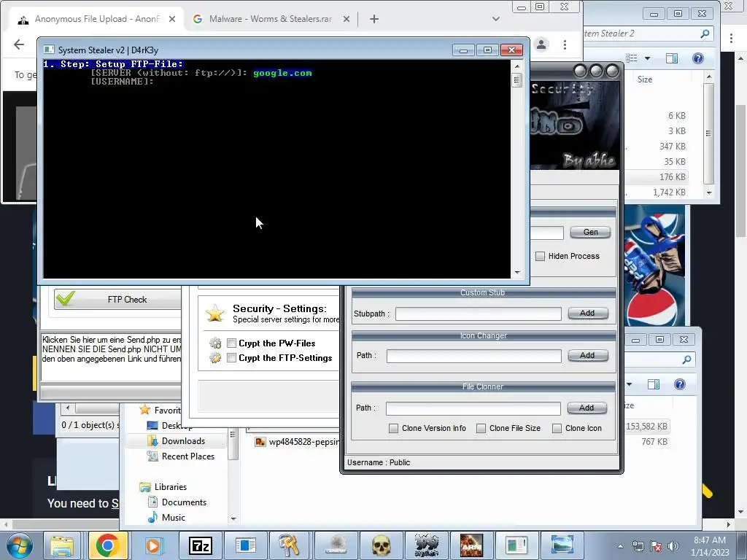Click the Icon Changer Path field

click(x=474, y=356)
